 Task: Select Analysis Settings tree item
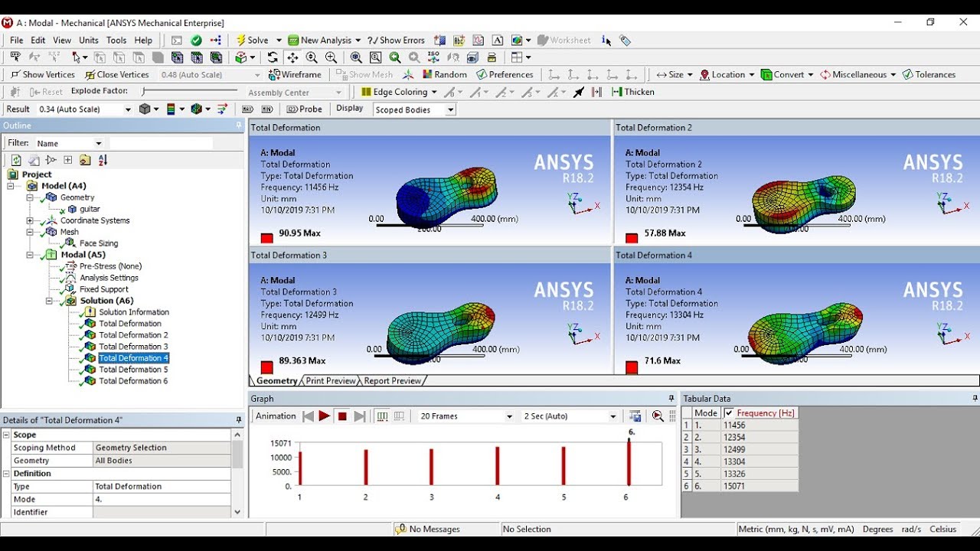click(109, 278)
